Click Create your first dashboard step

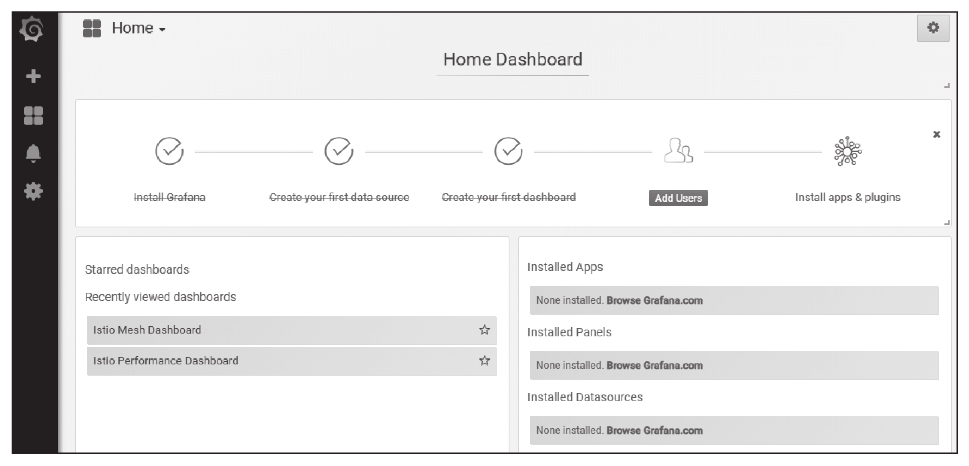coord(509,197)
